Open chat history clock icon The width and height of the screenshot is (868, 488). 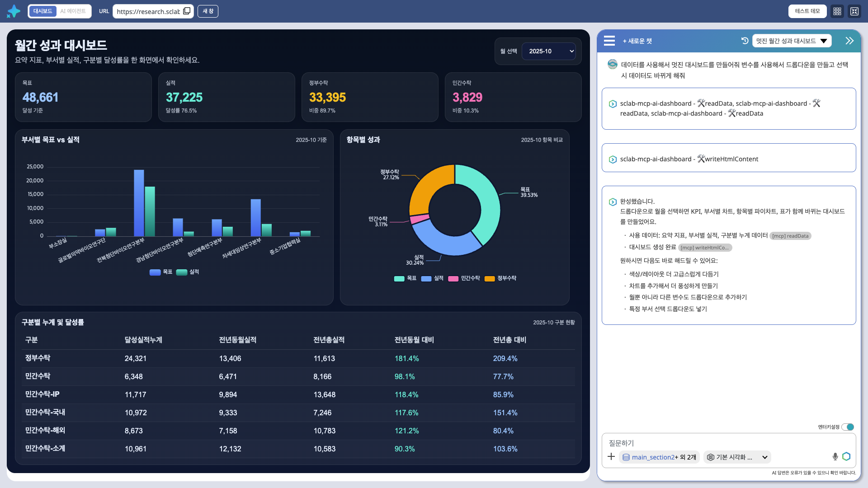[x=745, y=41]
